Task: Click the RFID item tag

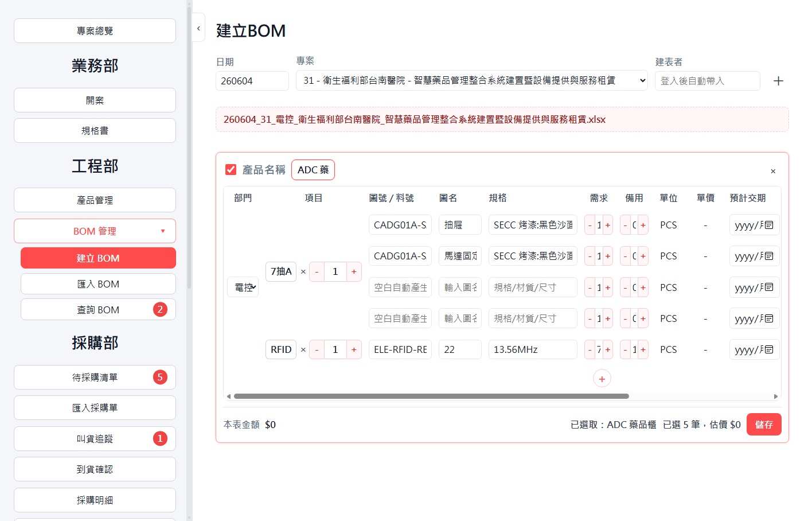Action: click(281, 349)
